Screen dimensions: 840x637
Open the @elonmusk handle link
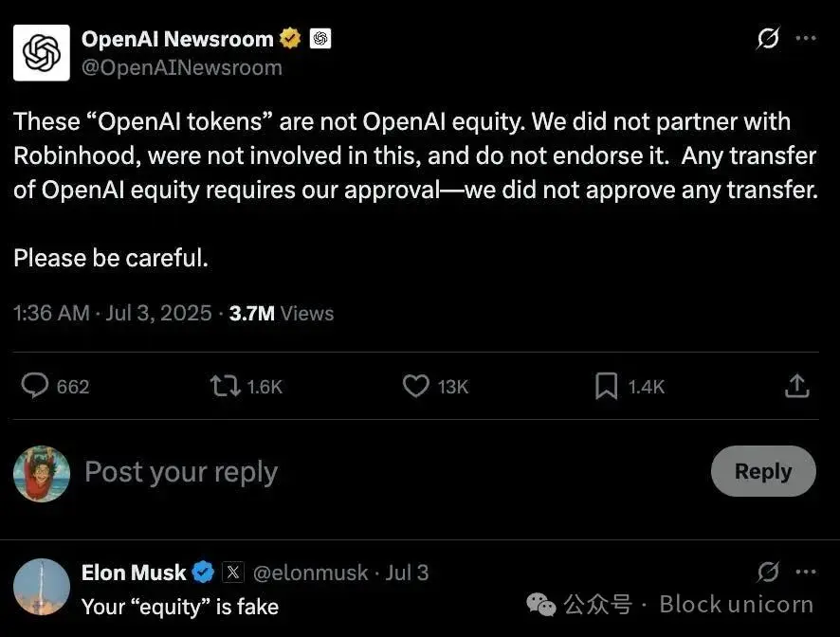(313, 573)
